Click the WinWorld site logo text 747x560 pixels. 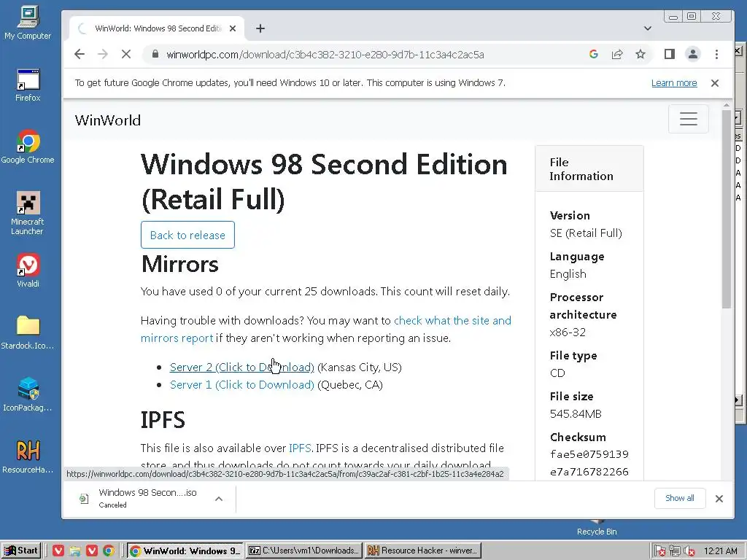(108, 120)
